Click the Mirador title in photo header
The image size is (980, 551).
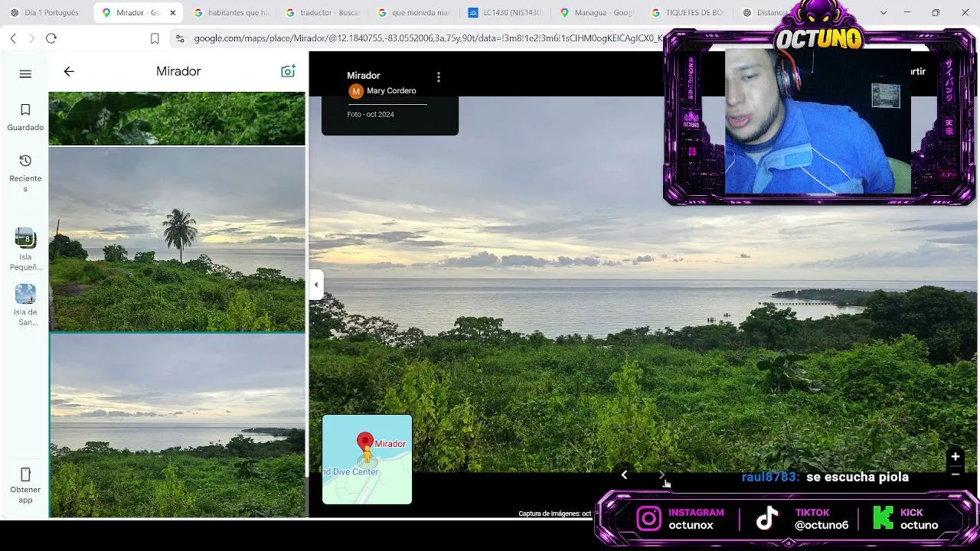[364, 76]
